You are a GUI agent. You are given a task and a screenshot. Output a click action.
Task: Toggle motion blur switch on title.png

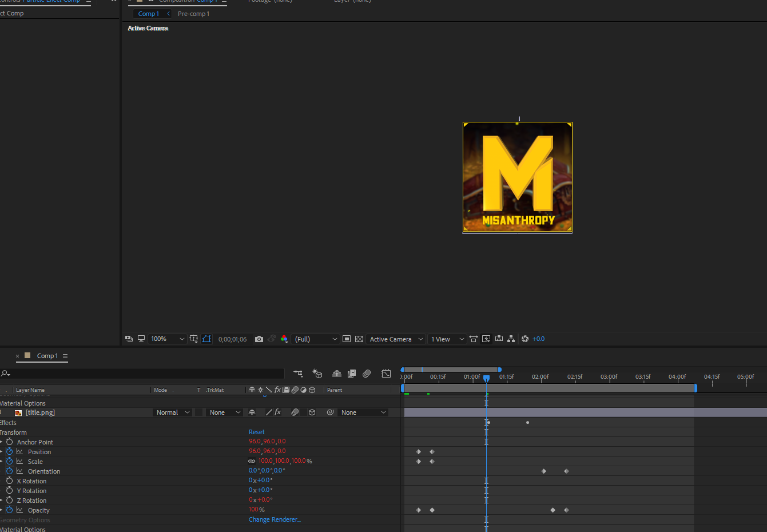pos(295,412)
